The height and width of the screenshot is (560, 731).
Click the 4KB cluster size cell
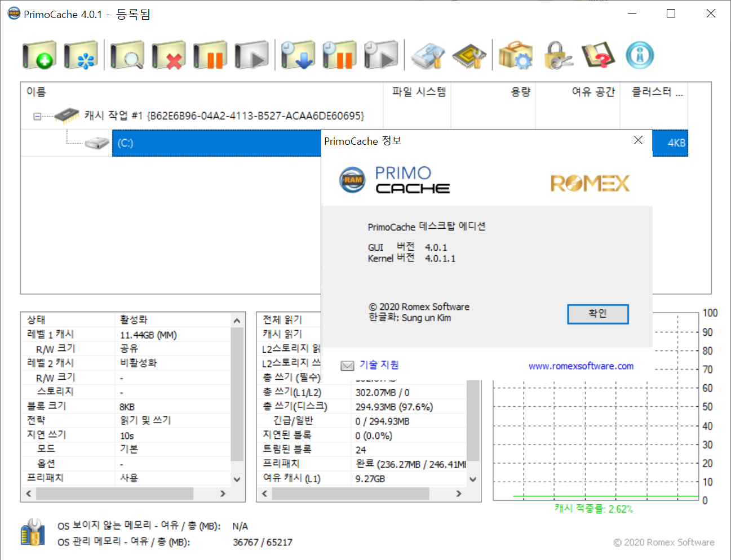coord(676,143)
